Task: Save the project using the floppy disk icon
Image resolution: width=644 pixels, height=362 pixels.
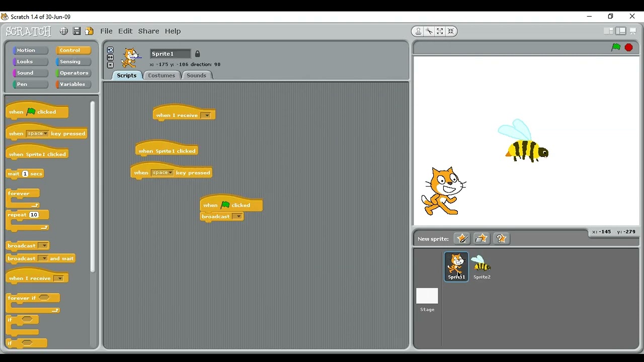Action: (76, 31)
